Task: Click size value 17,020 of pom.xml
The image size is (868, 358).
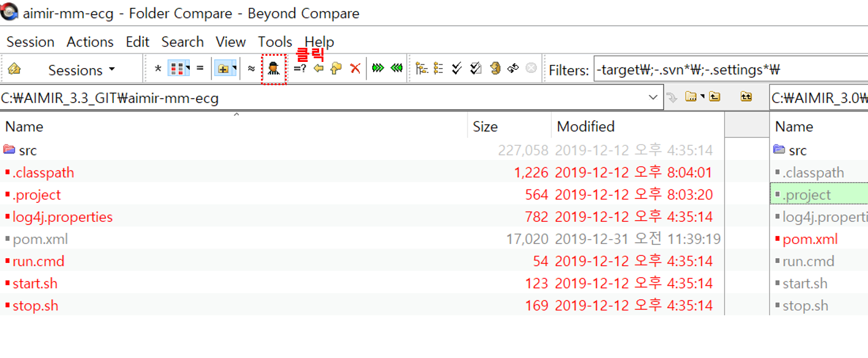Action: (x=527, y=239)
